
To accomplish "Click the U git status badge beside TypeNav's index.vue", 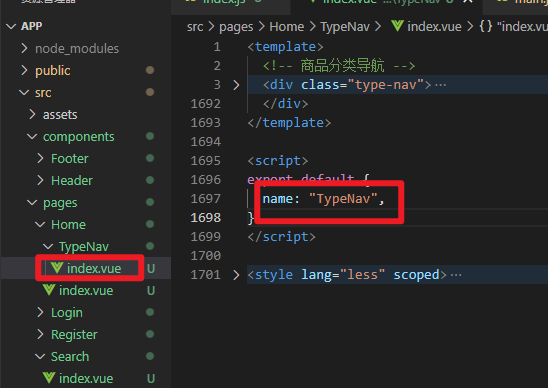I will 151,269.
